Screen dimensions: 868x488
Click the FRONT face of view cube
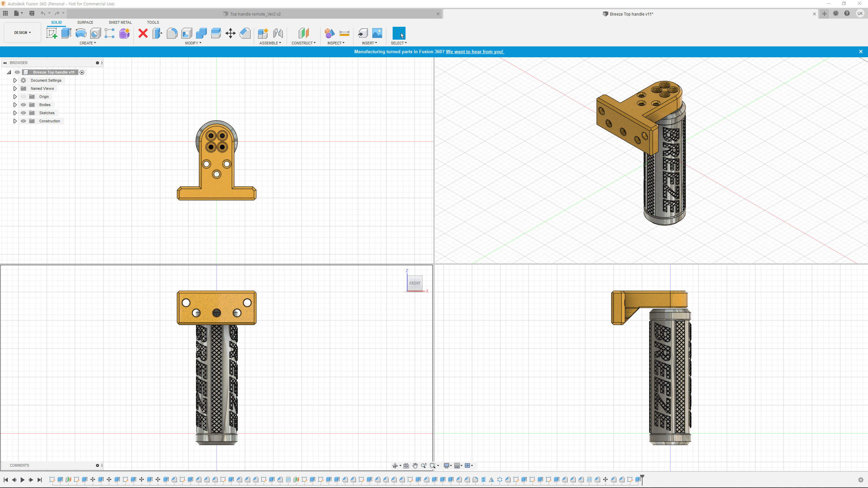pos(415,283)
